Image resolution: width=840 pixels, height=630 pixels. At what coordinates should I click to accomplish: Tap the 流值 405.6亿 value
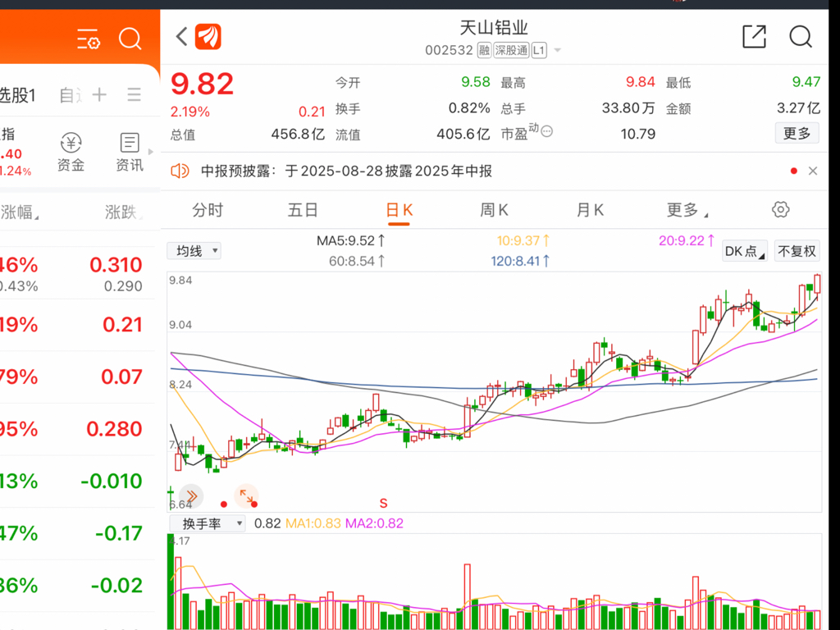(x=463, y=134)
